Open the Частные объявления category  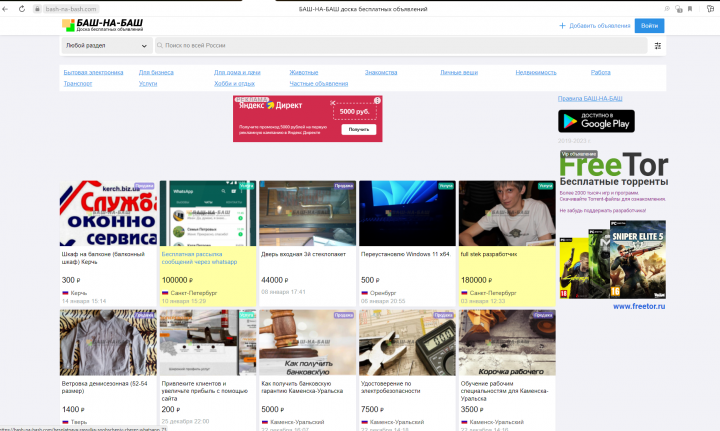(x=319, y=84)
